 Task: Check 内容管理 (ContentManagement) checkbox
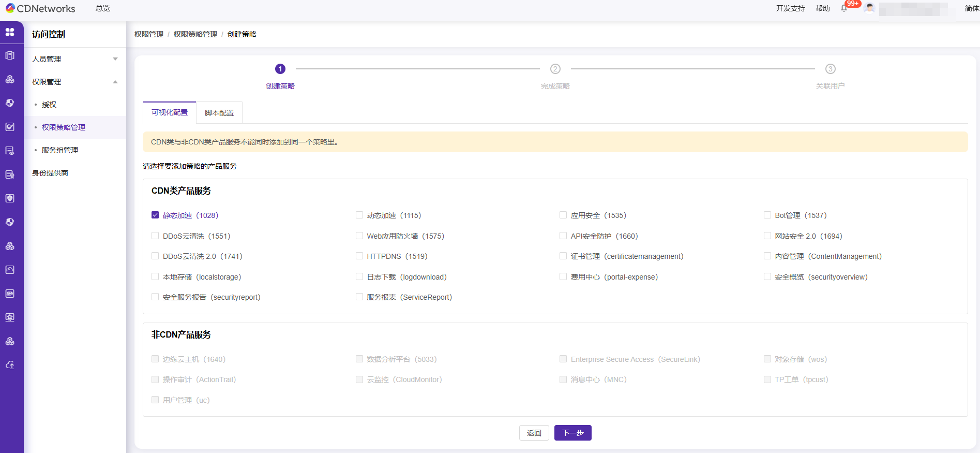767,256
